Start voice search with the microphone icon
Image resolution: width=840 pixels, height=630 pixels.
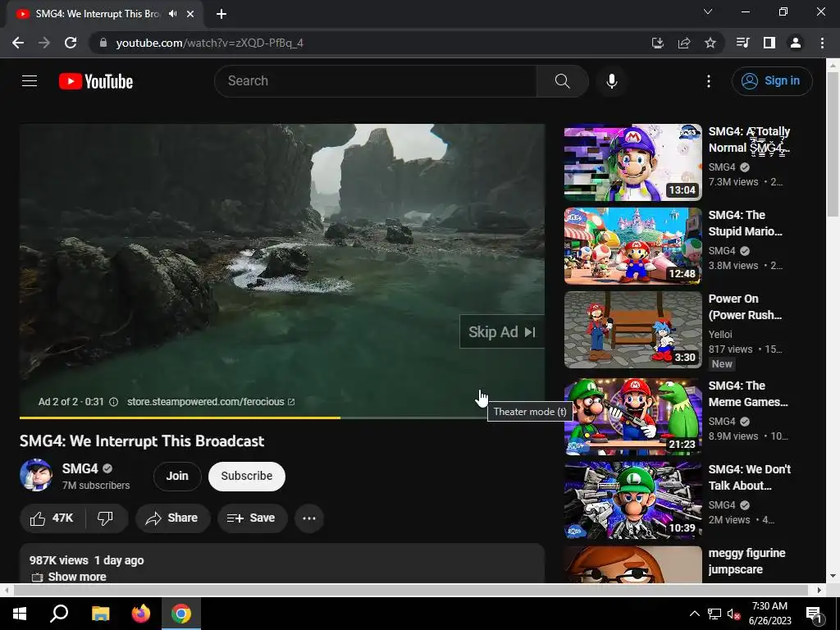coord(611,81)
